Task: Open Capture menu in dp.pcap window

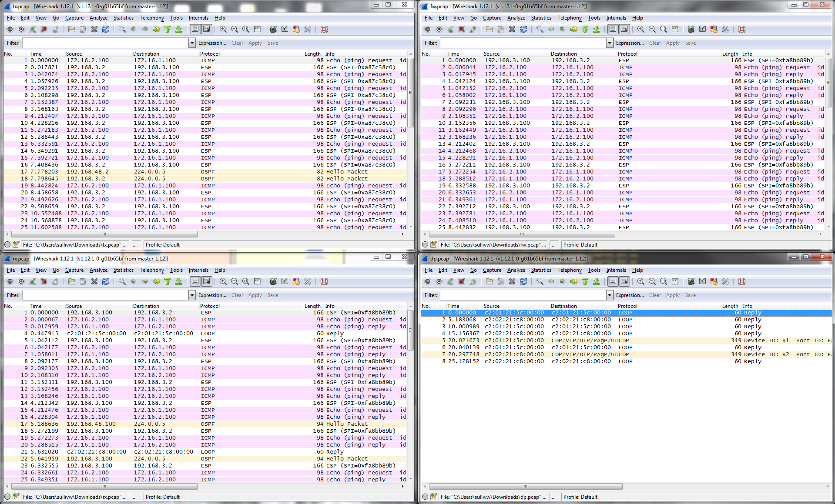Action: (492, 270)
